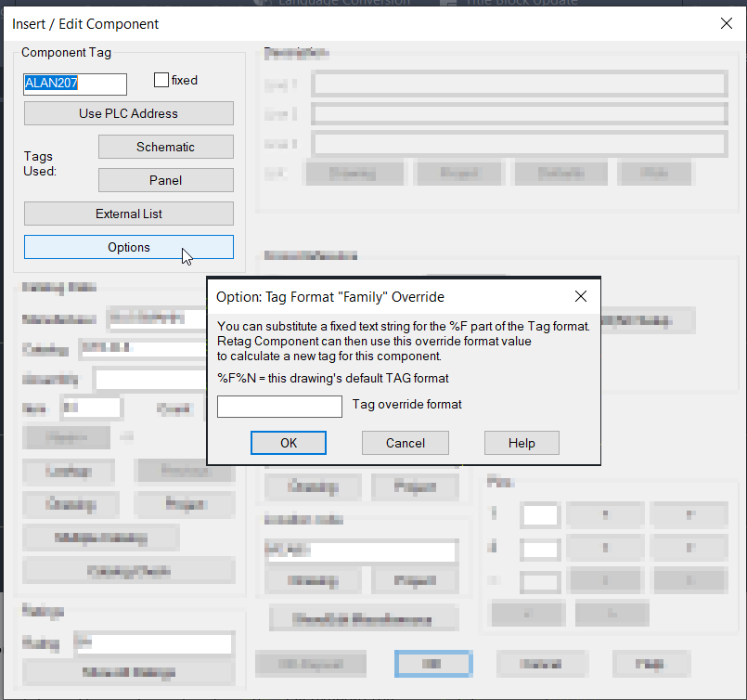Image resolution: width=747 pixels, height=700 pixels.
Task: Enable the fixed checkbox for Component Tag
Action: [x=161, y=80]
